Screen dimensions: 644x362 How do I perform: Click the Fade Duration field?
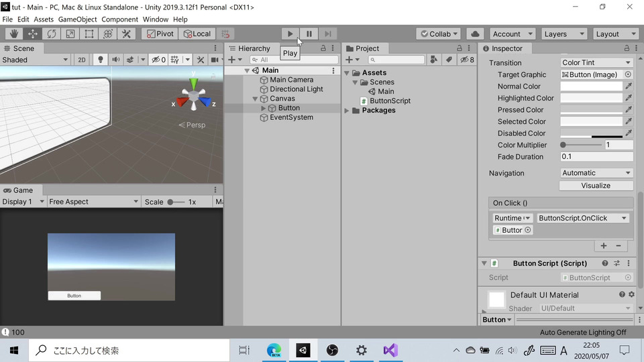(x=596, y=157)
